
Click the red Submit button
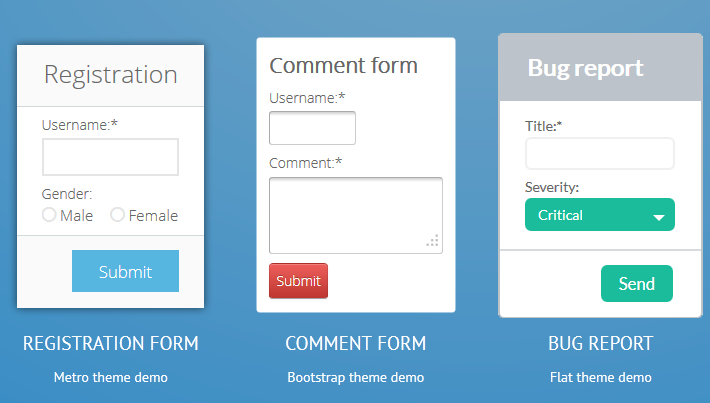298,281
